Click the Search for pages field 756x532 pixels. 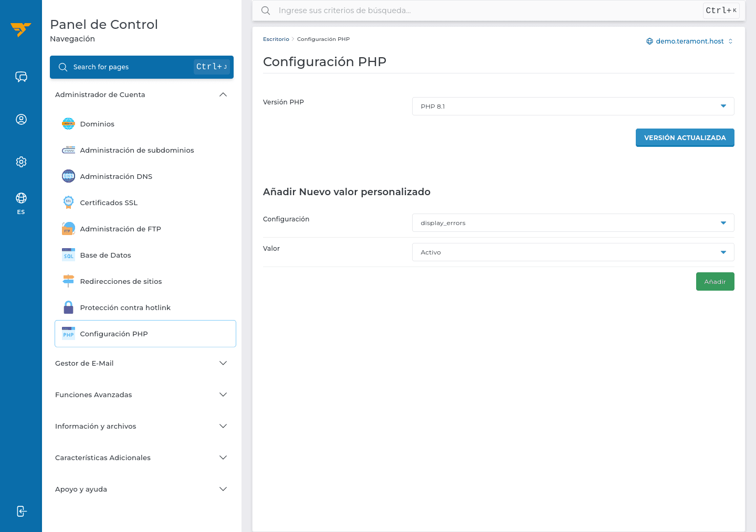(x=142, y=67)
